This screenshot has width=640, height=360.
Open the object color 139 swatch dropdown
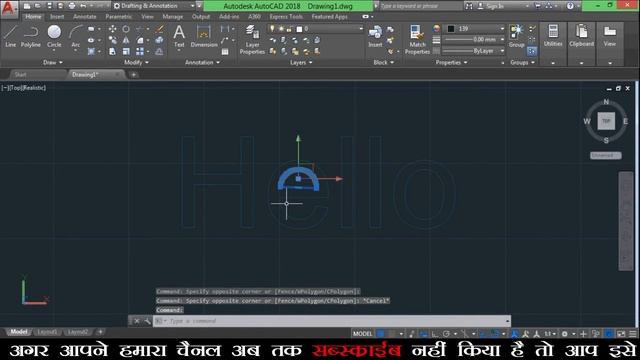473,29
